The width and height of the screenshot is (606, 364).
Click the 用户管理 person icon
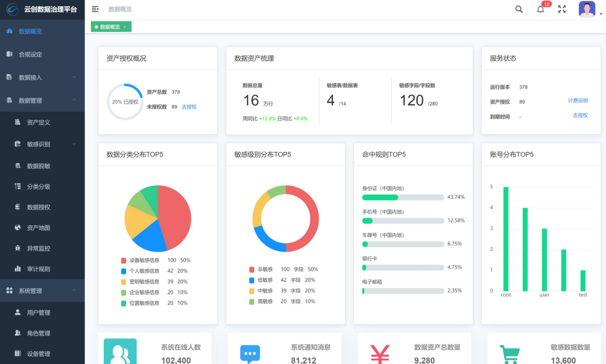18,312
